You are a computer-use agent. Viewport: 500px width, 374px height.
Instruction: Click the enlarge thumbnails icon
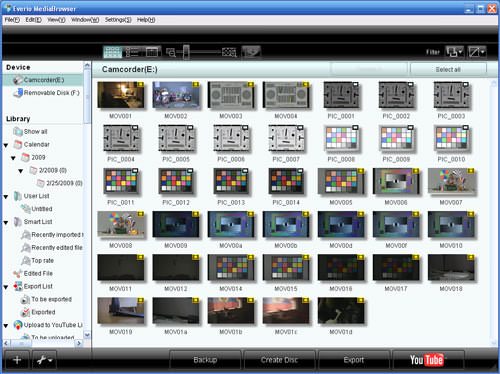(x=229, y=52)
